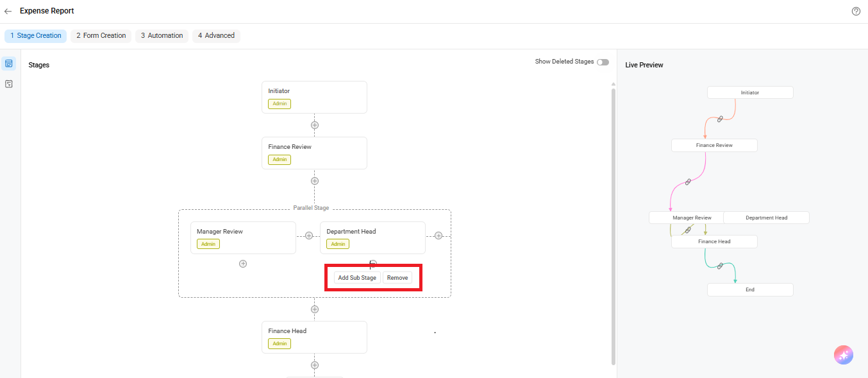Add stage using plus below Initiator

click(314, 125)
